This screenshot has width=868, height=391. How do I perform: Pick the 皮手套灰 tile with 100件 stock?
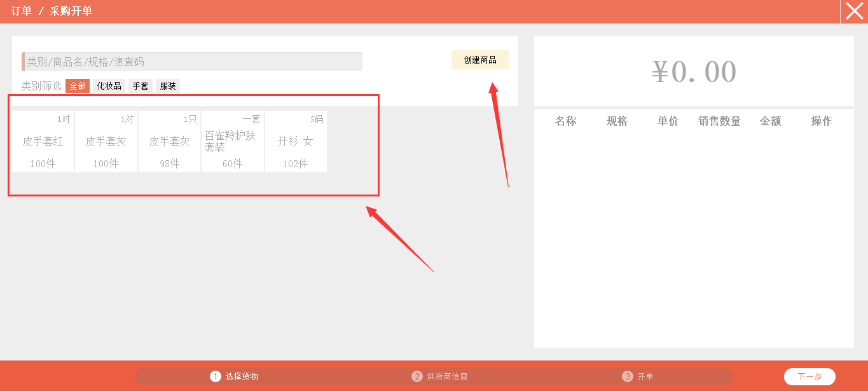[x=106, y=141]
